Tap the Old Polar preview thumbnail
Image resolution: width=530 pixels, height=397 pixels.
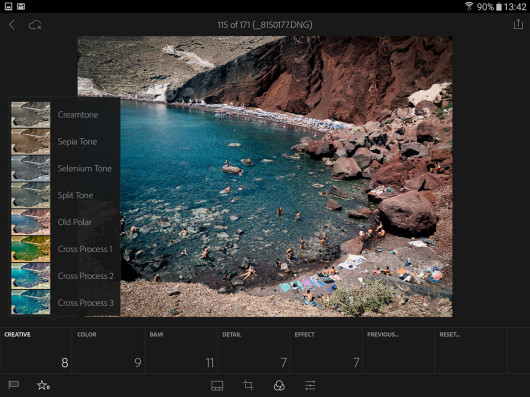tap(30, 222)
